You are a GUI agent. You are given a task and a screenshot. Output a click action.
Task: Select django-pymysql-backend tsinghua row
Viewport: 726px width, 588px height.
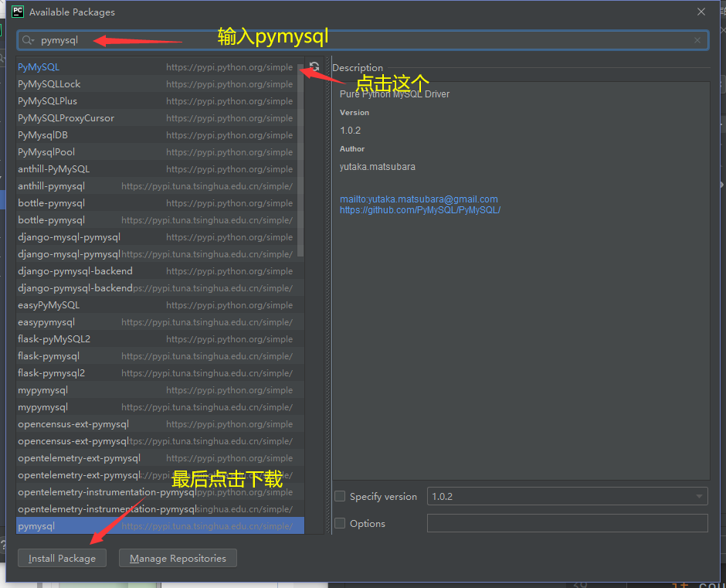160,287
